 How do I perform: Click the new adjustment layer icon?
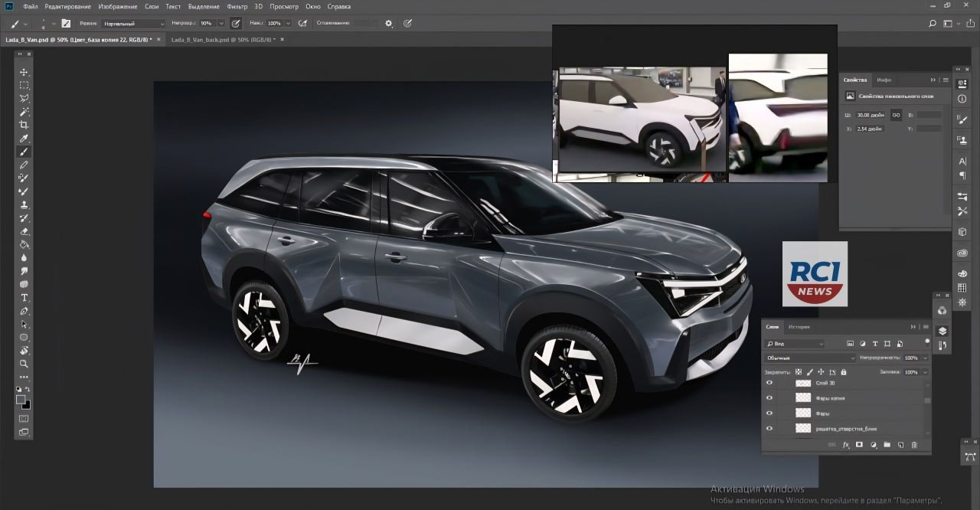[x=874, y=444]
